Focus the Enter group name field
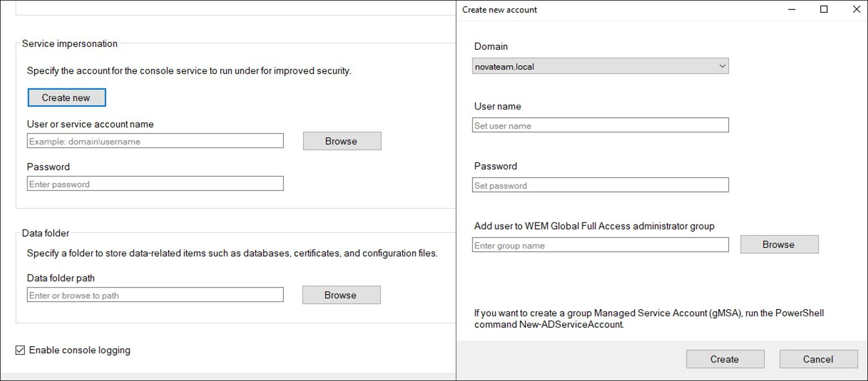This screenshot has height=381, width=868. 600,245
